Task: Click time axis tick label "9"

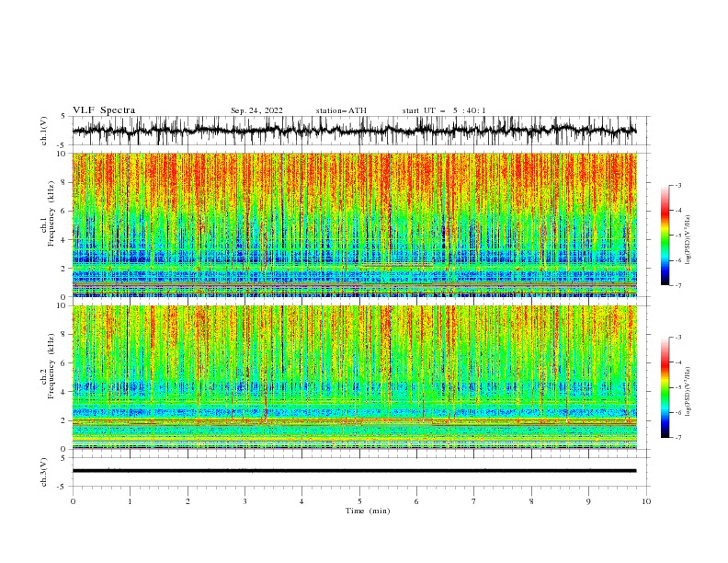Action: tap(588, 501)
